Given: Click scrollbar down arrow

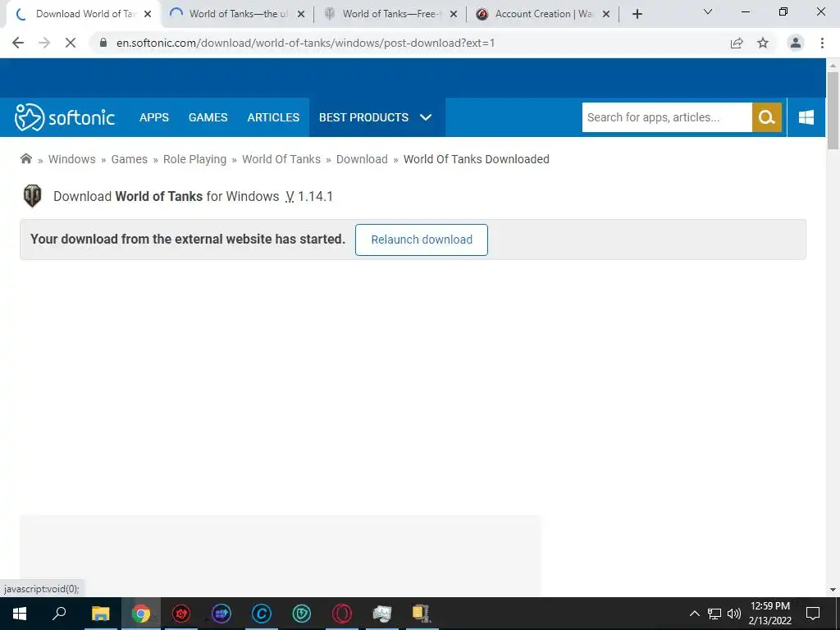Looking at the screenshot, I should [833, 590].
